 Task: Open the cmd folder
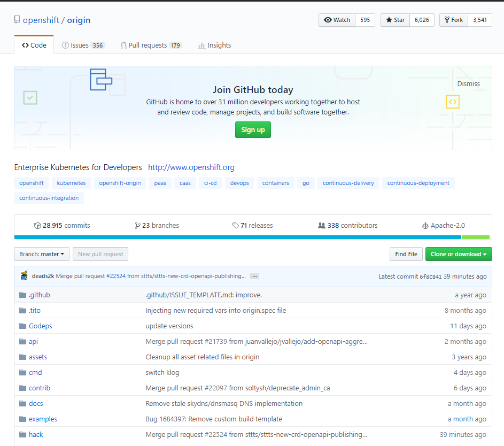click(35, 372)
